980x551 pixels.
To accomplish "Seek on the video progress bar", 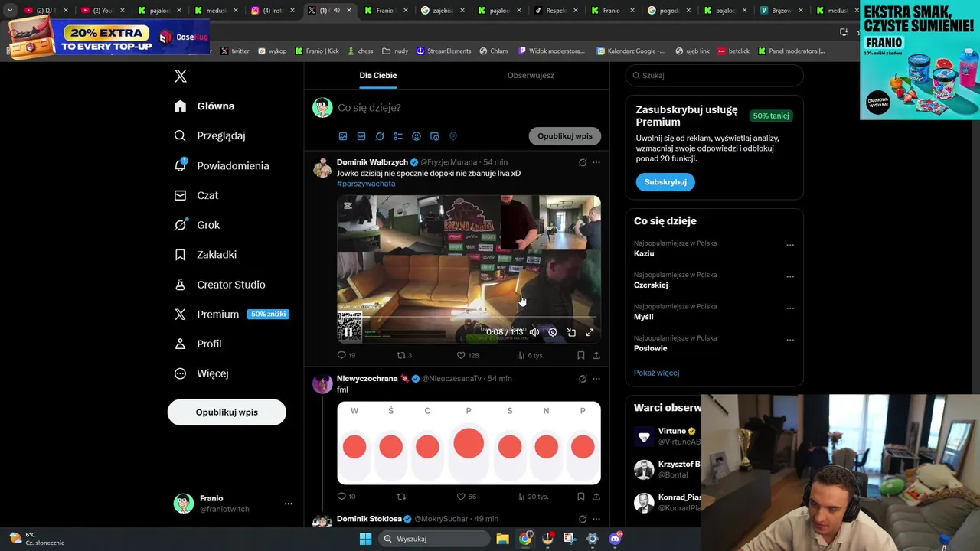I will (469, 317).
